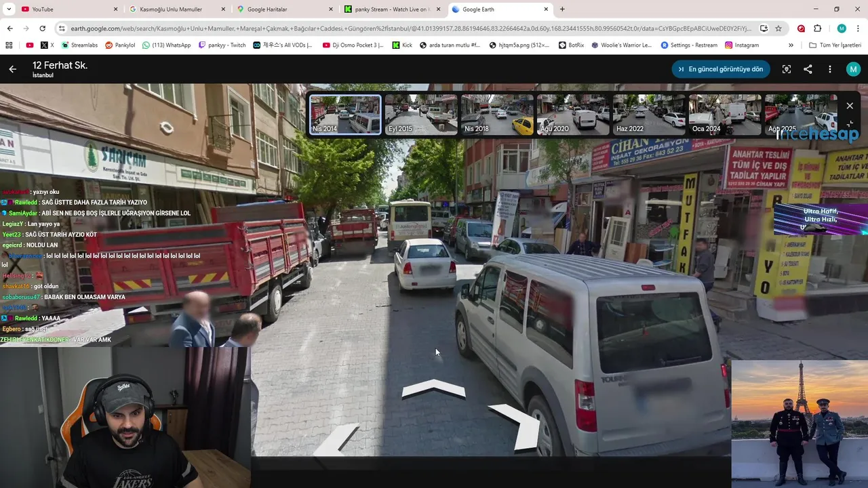Open Chrome three-dot menu
868x488 pixels.
tap(858, 28)
